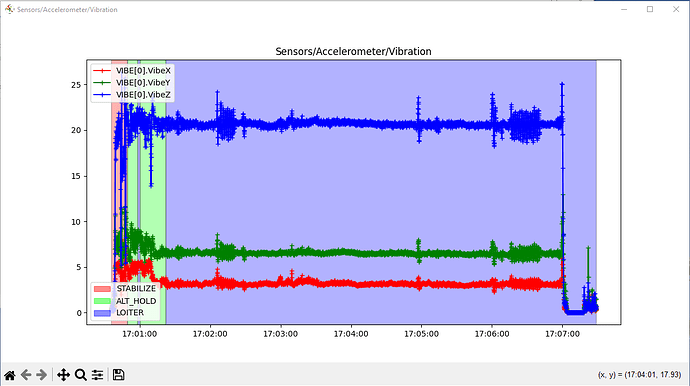This screenshot has width=690, height=386.
Task: Click the window title text Sensors/Accelerometer/Vibration
Action: tap(67, 9)
